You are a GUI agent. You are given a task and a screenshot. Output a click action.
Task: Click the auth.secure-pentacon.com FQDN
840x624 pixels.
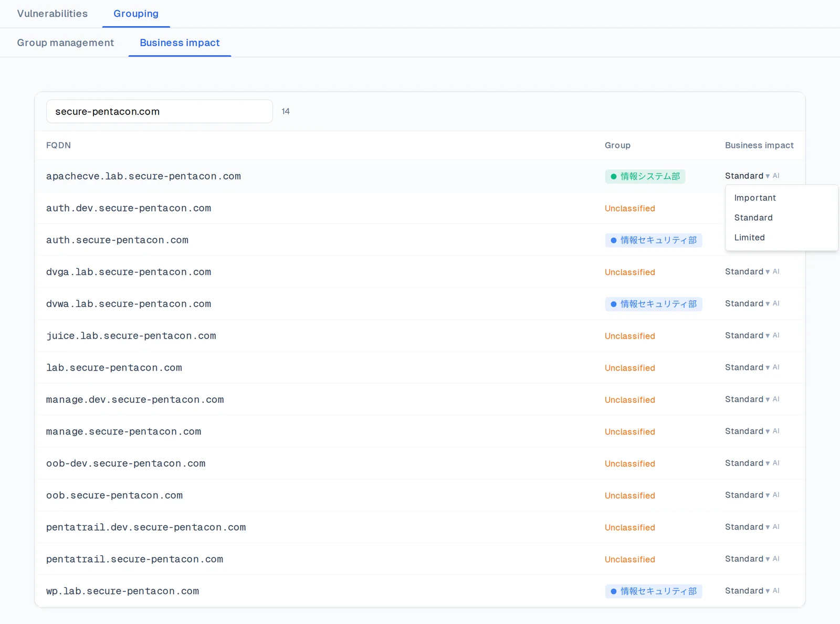(x=117, y=240)
